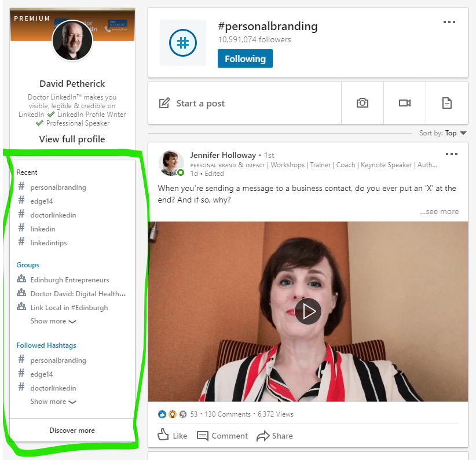476x460 pixels.
Task: Click David Petherick's profile photo
Action: pyautogui.click(x=72, y=40)
